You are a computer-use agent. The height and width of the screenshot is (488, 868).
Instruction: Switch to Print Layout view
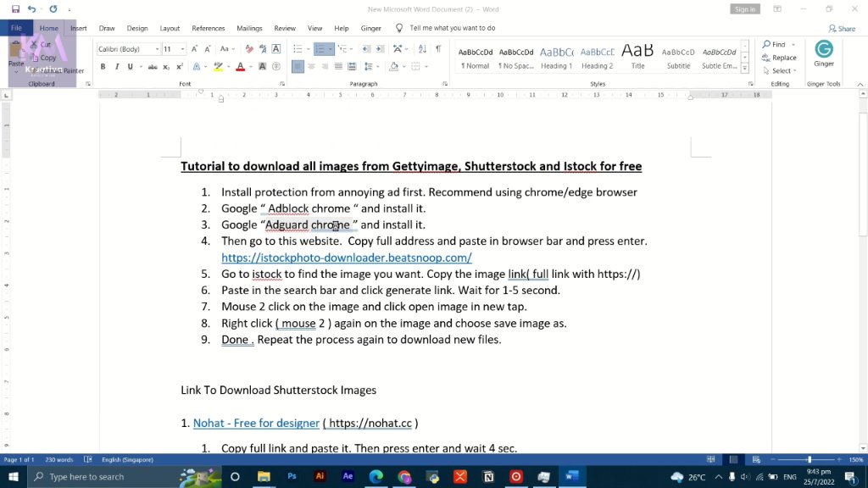733,460
